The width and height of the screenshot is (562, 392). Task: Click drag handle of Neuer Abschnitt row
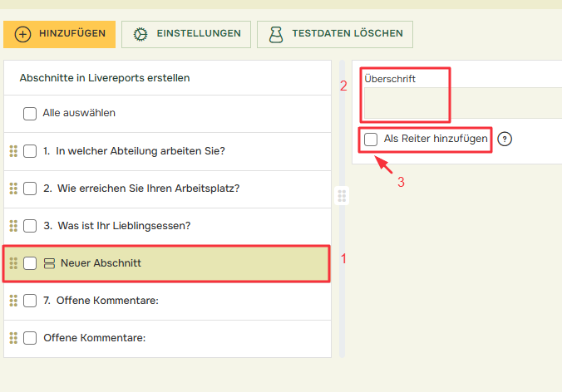click(13, 263)
